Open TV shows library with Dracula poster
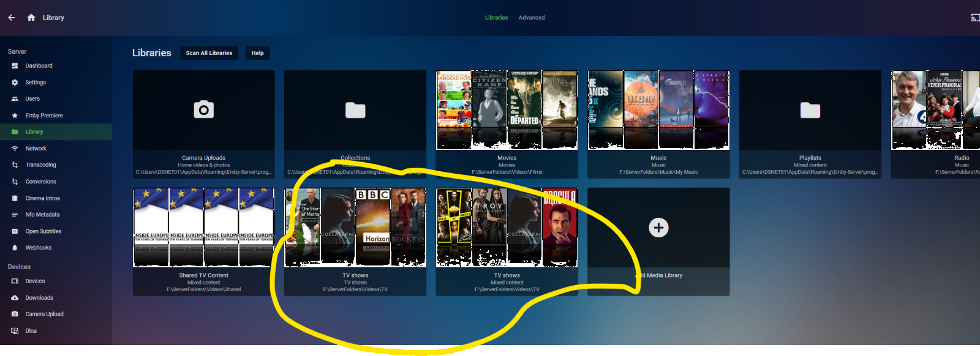Image resolution: width=980 pixels, height=356 pixels. [507, 228]
